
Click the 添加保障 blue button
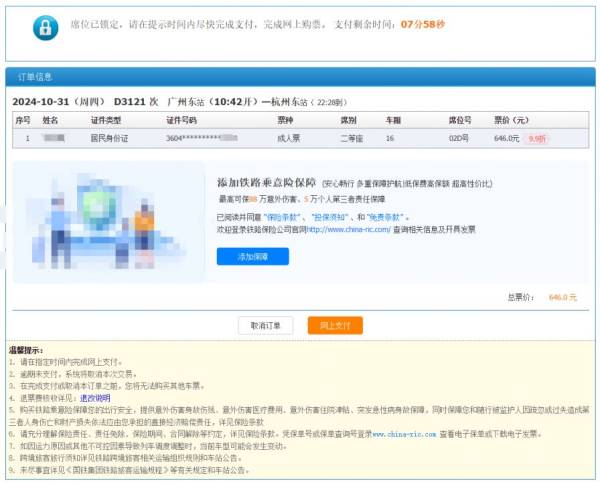click(253, 256)
